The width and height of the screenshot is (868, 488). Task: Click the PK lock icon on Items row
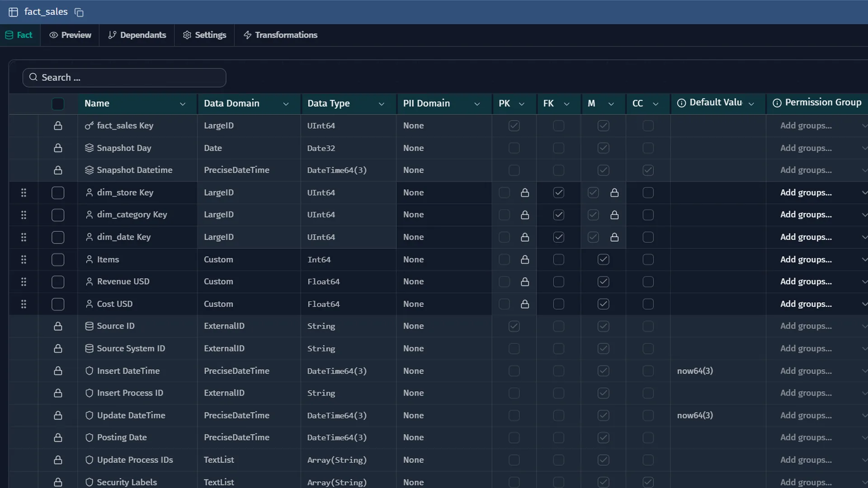tap(525, 259)
